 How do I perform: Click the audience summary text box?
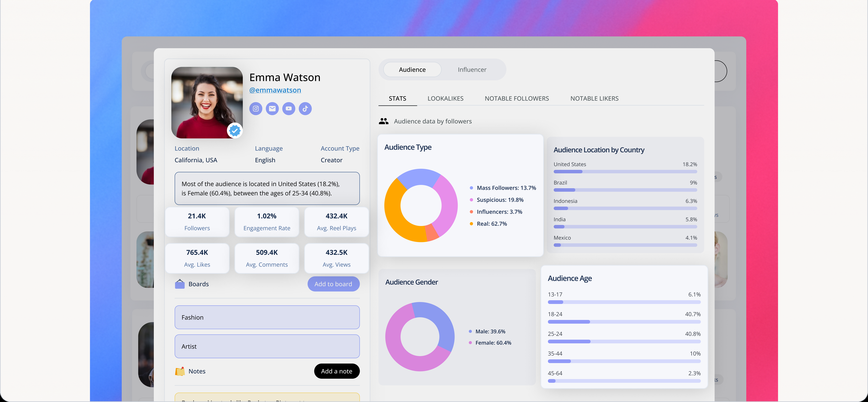pyautogui.click(x=267, y=189)
